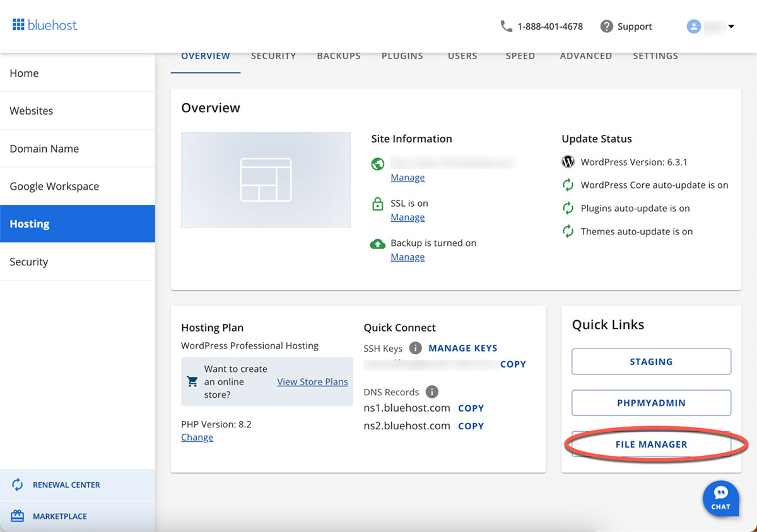Switch to the Overview tab
The width and height of the screenshot is (757, 532).
206,56
